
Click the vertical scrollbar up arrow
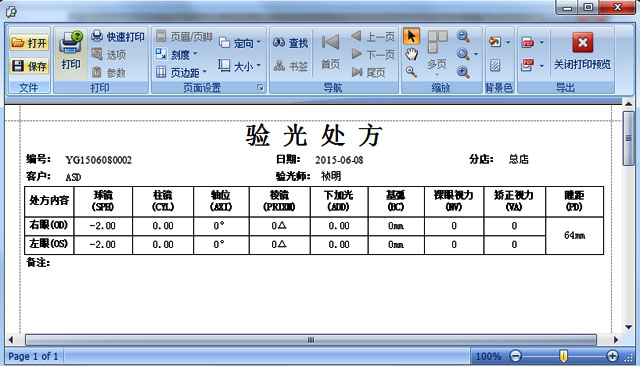[629, 104]
